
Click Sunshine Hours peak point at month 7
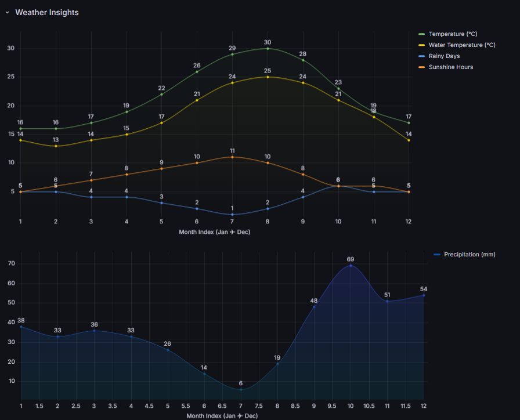232,157
